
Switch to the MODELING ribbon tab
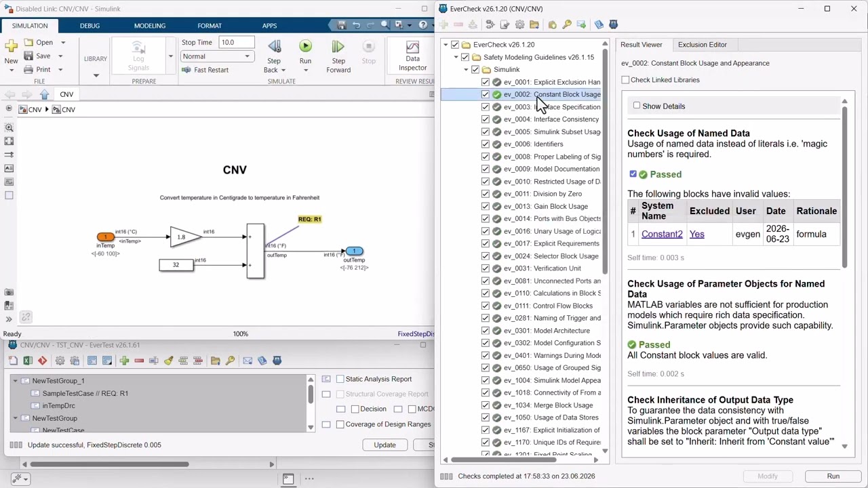149,26
